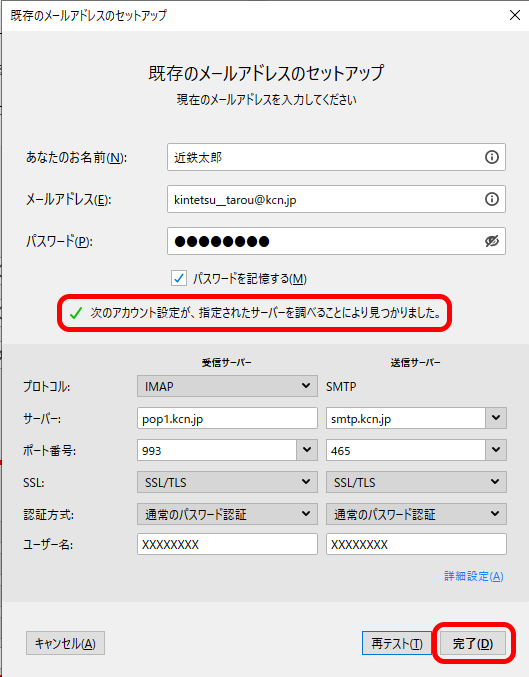Open the IMAP protocol dropdown
The height and width of the screenshot is (677, 529).
click(x=227, y=386)
